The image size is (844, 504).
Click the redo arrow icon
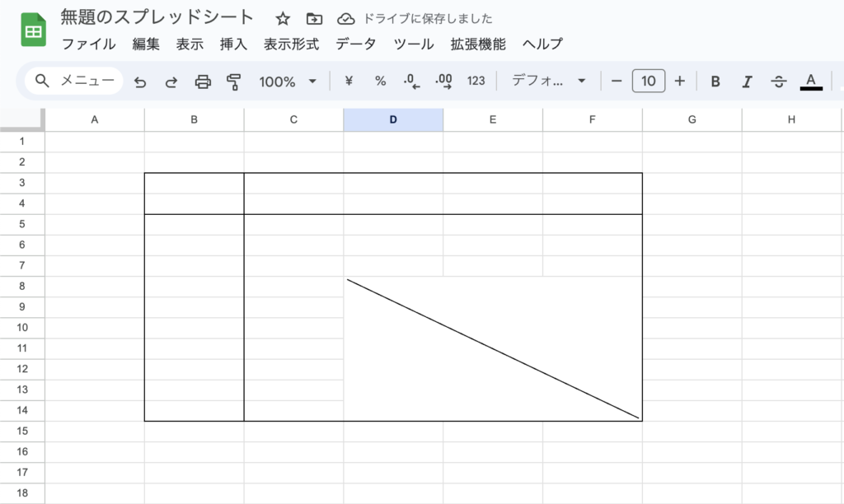[171, 82]
